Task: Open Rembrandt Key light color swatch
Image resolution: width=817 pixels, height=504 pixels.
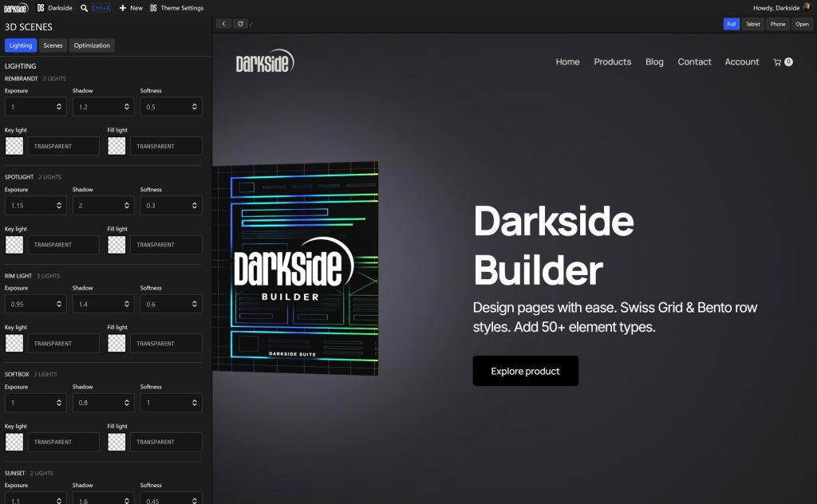Action: [14, 146]
